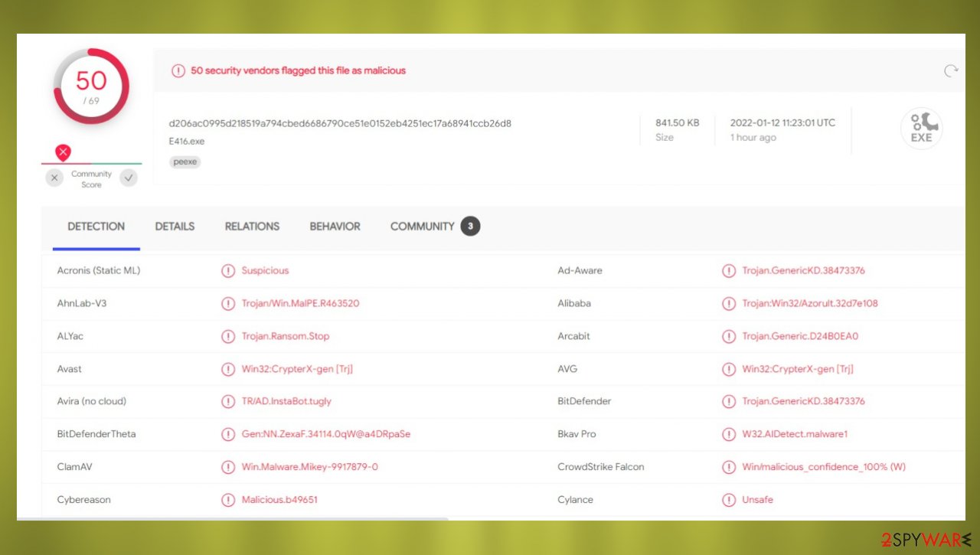Vote malicious with the community X button
This screenshot has width=980, height=555.
[x=54, y=178]
